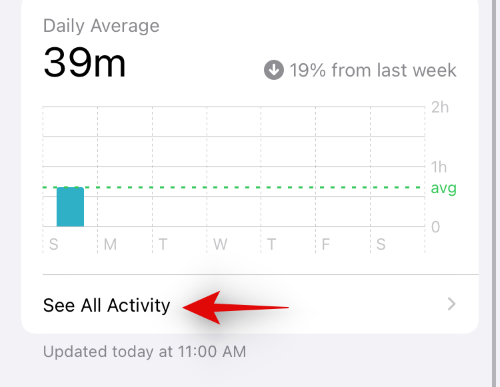Select the last S (Saturday) column label
Screen dimensions: 500x387
point(381,244)
